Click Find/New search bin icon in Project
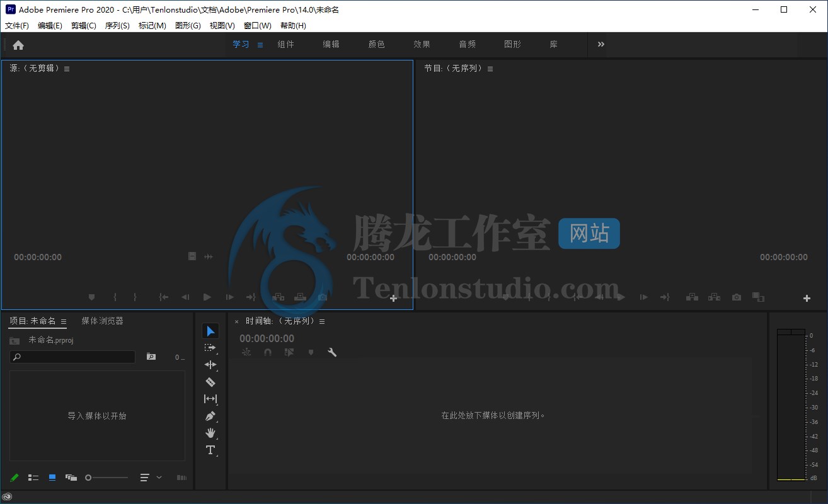Viewport: 828px width, 504px height. tap(151, 357)
